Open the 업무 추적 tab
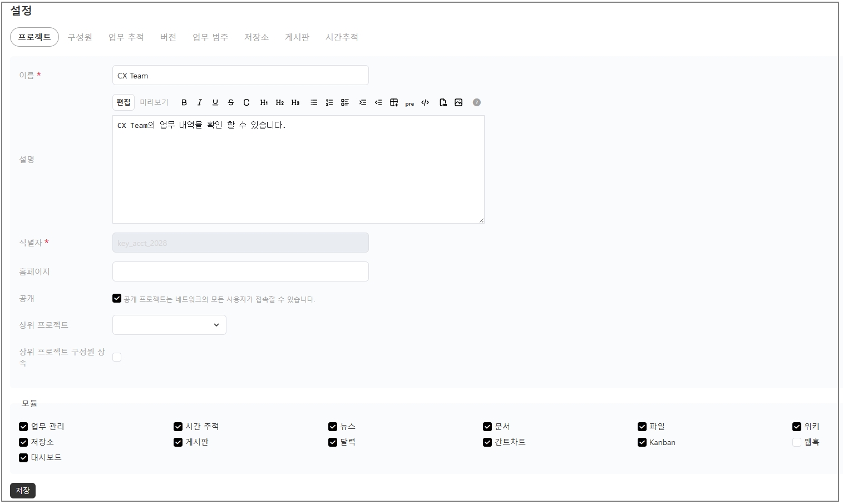Viewport: 843px width, 504px height. click(126, 37)
